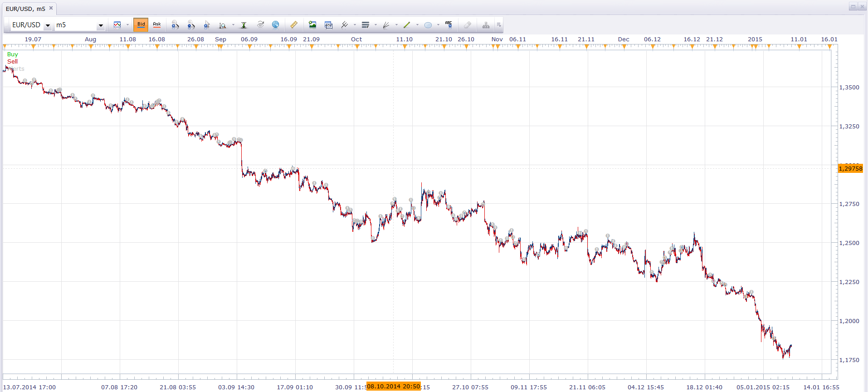This screenshot has height=392, width=868.
Task: Click the blue globe icon
Action: pyautogui.click(x=275, y=24)
